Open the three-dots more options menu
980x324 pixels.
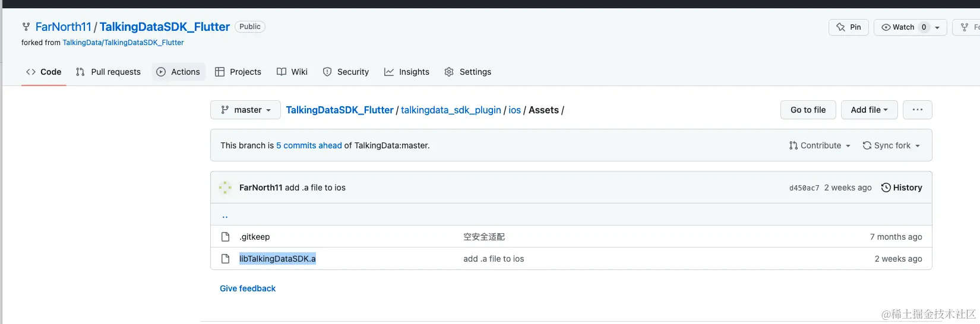pos(917,110)
